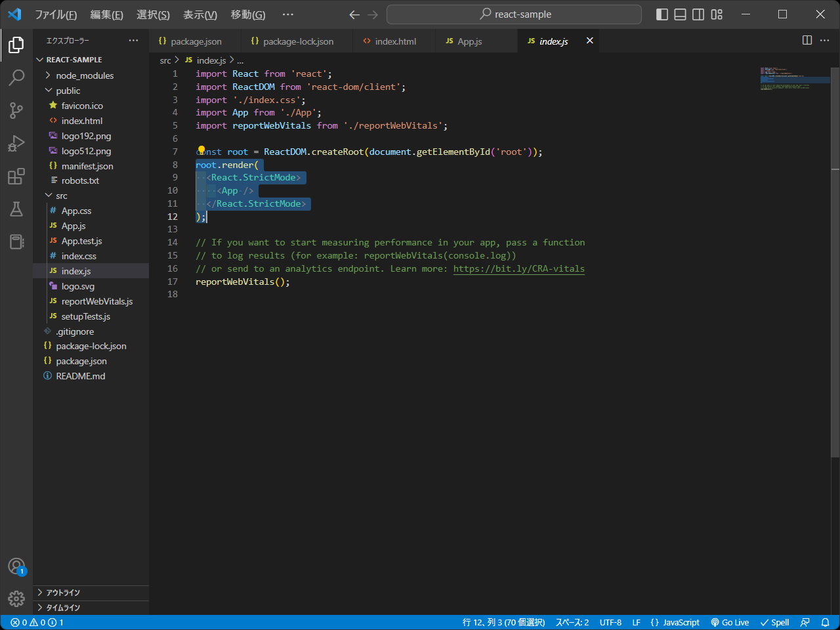Click the feedback icon in status bar
840x630 pixels.
click(x=805, y=622)
